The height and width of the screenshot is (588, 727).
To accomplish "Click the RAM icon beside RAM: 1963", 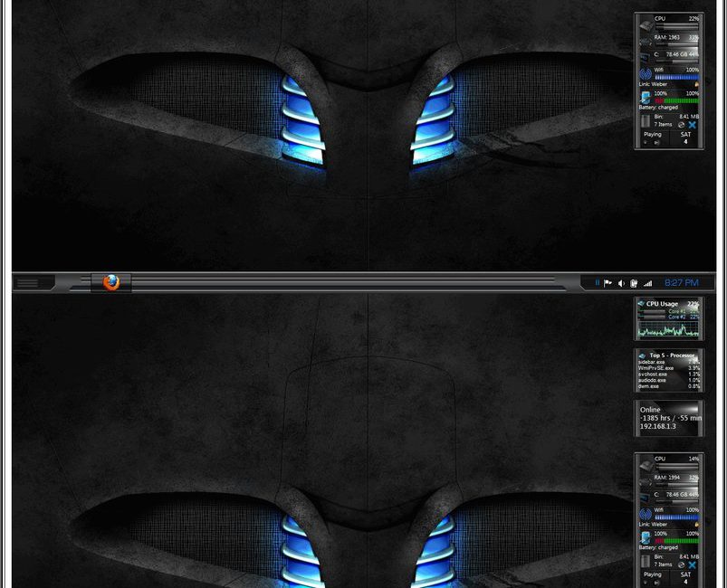I will pyautogui.click(x=646, y=43).
